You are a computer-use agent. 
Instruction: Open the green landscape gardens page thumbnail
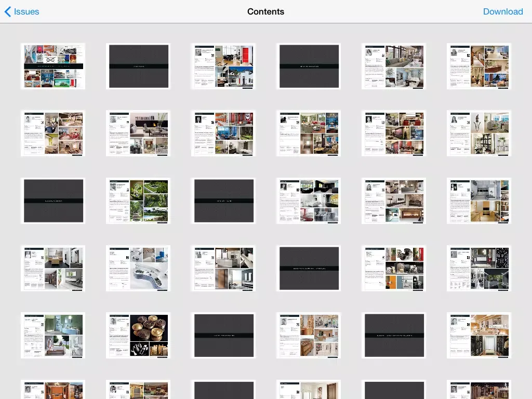138,201
